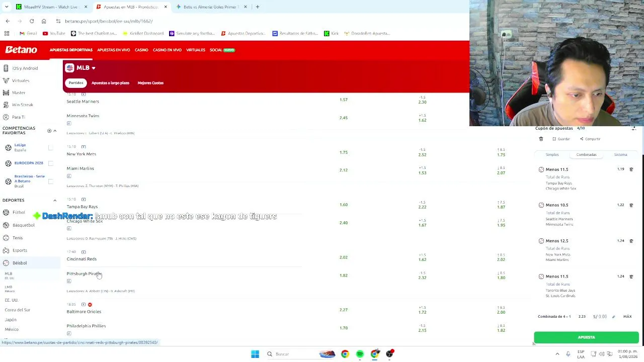The width and height of the screenshot is (644, 362).
Task: Select Seattle Mariners moneyline odds 1.57
Action: tap(344, 100)
